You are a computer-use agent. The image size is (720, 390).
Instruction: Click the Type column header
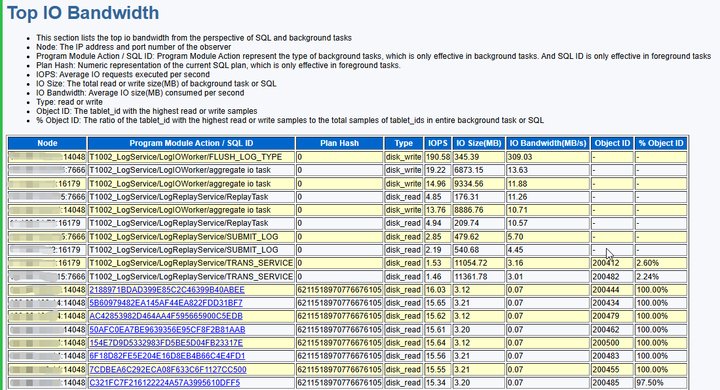[404, 143]
